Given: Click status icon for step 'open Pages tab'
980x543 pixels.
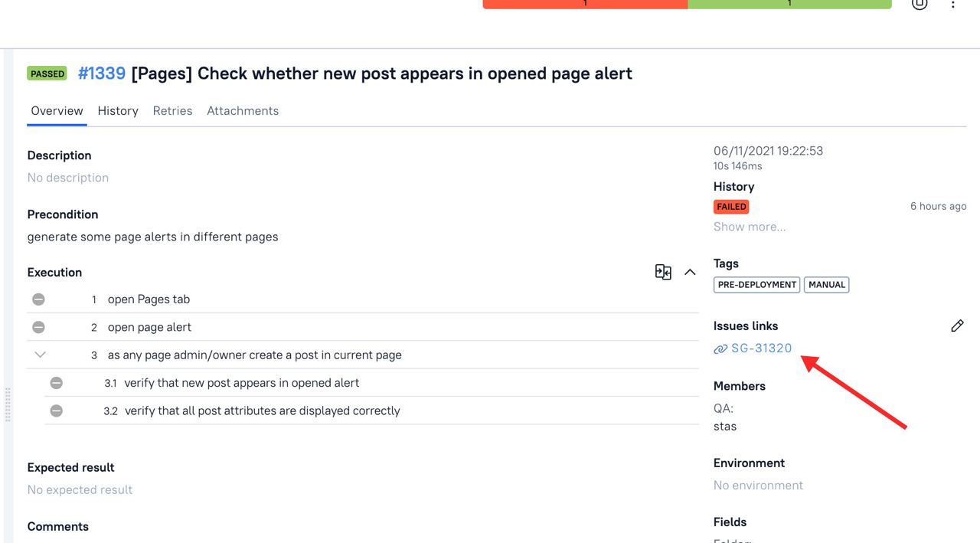Looking at the screenshot, I should pyautogui.click(x=38, y=299).
